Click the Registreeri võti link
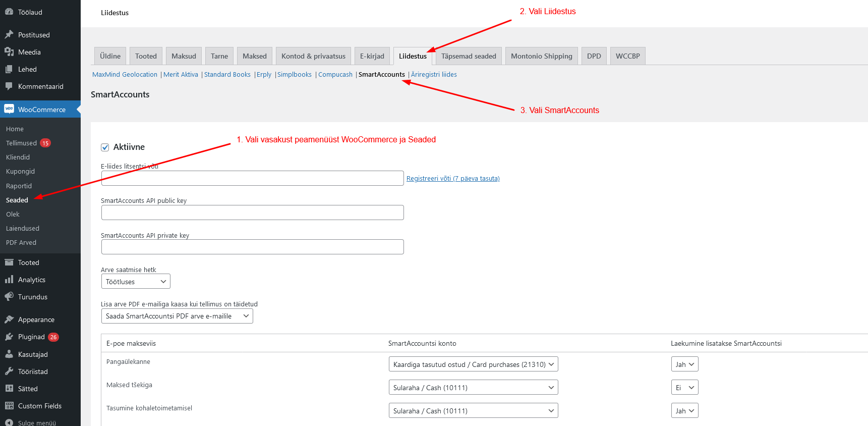The width and height of the screenshot is (868, 426). [453, 179]
